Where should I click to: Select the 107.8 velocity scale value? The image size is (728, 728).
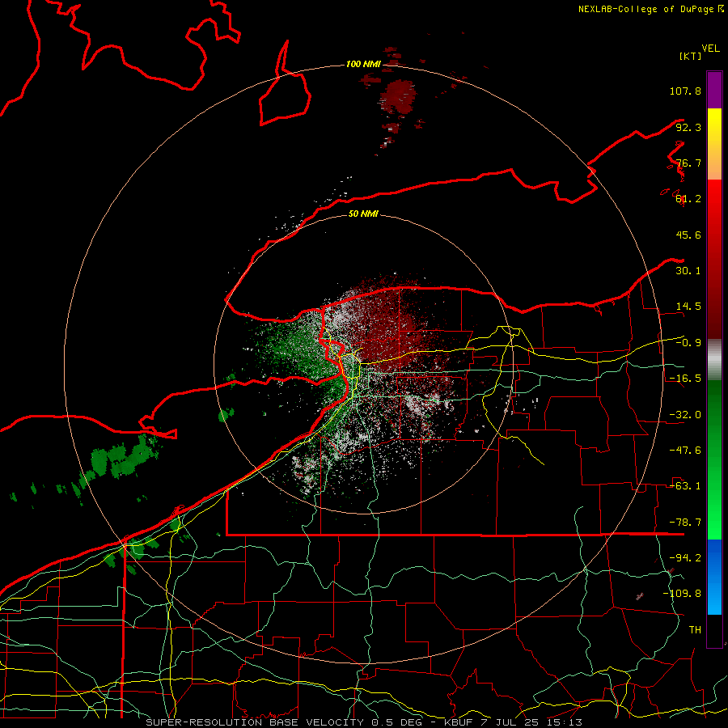click(x=685, y=91)
